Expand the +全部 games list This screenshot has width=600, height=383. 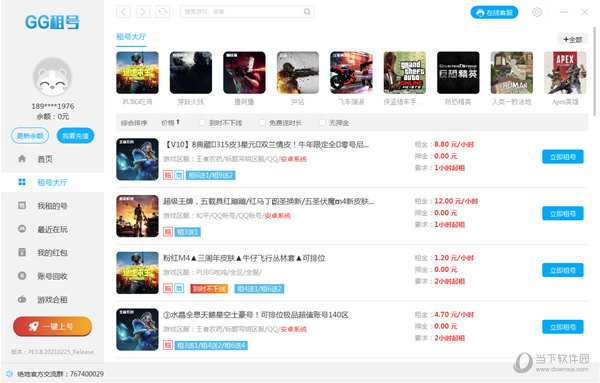(572, 39)
